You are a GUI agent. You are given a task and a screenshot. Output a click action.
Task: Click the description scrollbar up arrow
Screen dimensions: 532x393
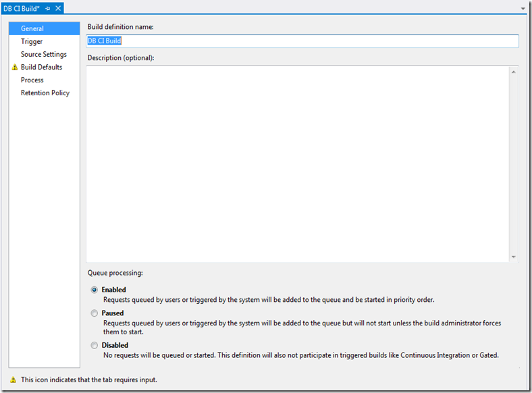(x=514, y=72)
